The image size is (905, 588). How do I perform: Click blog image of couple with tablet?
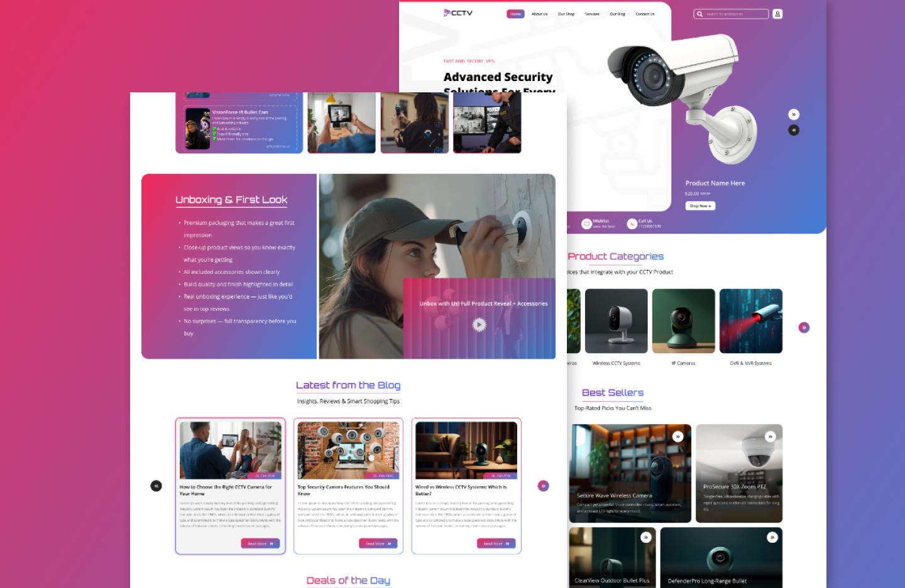(231, 450)
